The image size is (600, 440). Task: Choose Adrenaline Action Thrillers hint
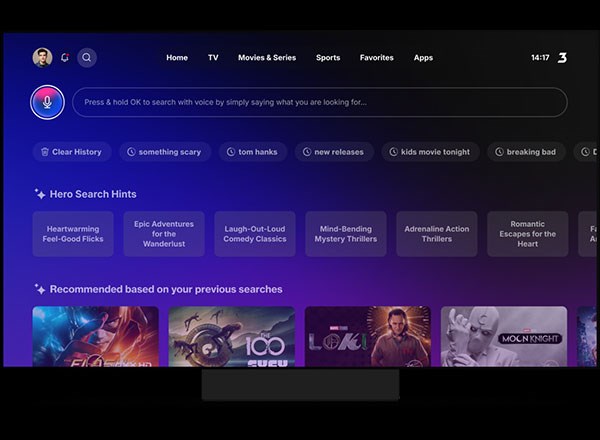(437, 234)
